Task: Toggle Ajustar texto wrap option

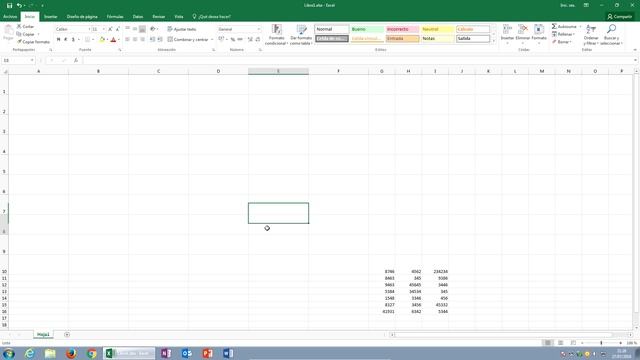Action: click(x=182, y=29)
